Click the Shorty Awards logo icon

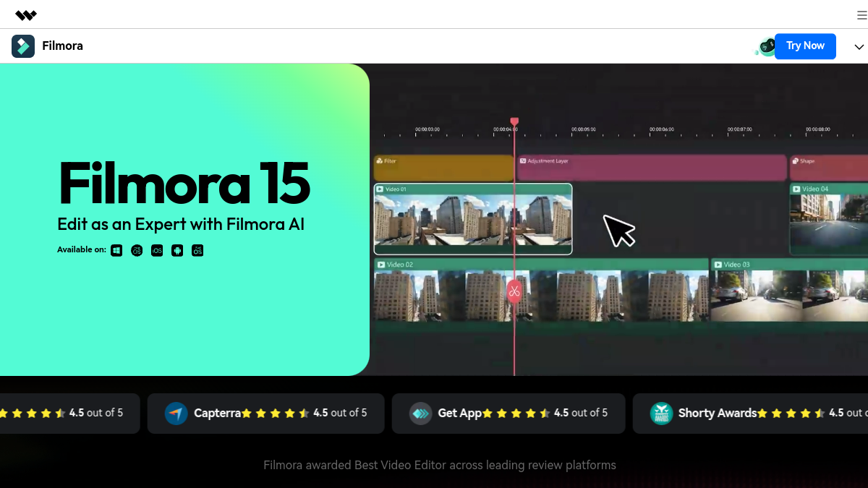click(x=661, y=414)
